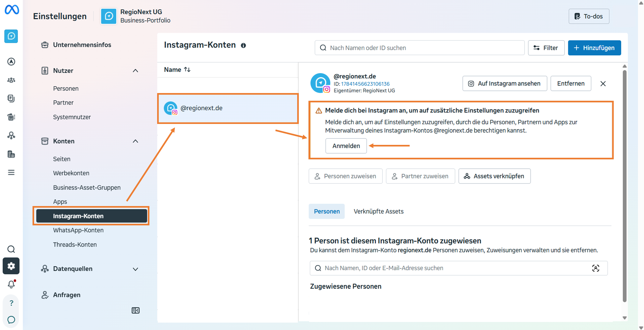The width and height of the screenshot is (644, 330).
Task: Collapse the Nutzer section
Action: coord(136,71)
